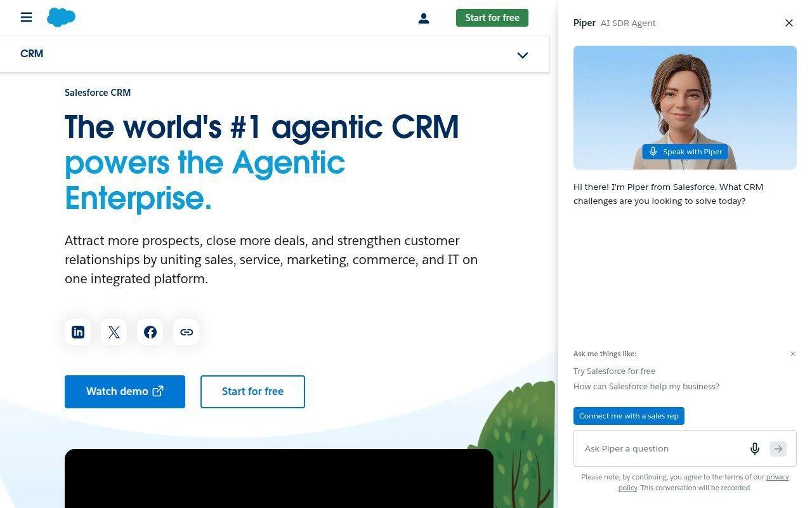Viewport: 812px width, 508px height.
Task: Click the send arrow button
Action: tap(778, 449)
